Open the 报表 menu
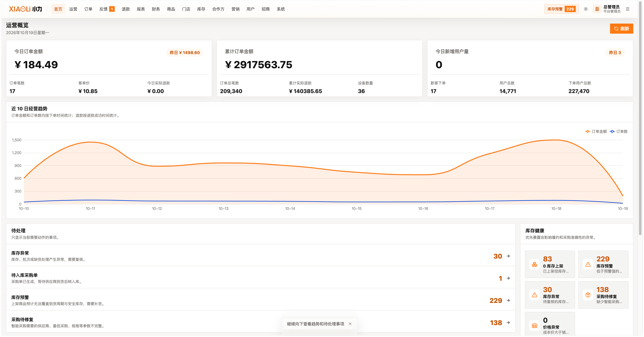The height and width of the screenshot is (337, 644). 141,9
